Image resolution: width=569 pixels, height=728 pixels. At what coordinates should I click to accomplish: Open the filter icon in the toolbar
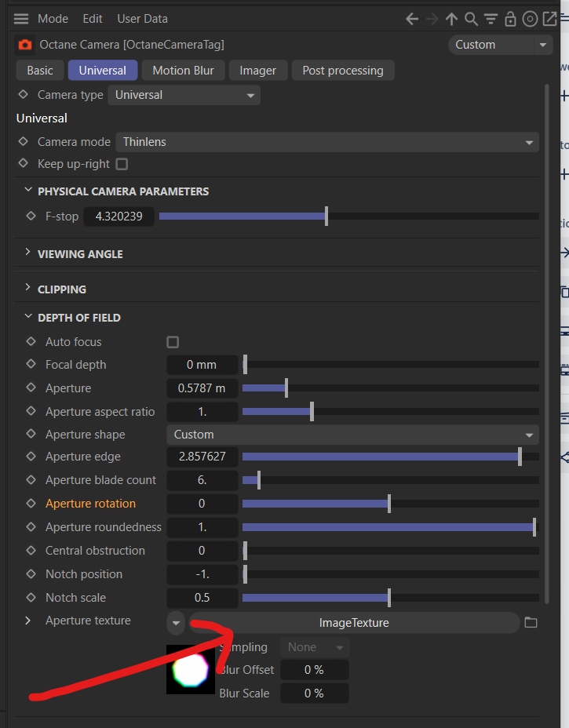point(491,19)
